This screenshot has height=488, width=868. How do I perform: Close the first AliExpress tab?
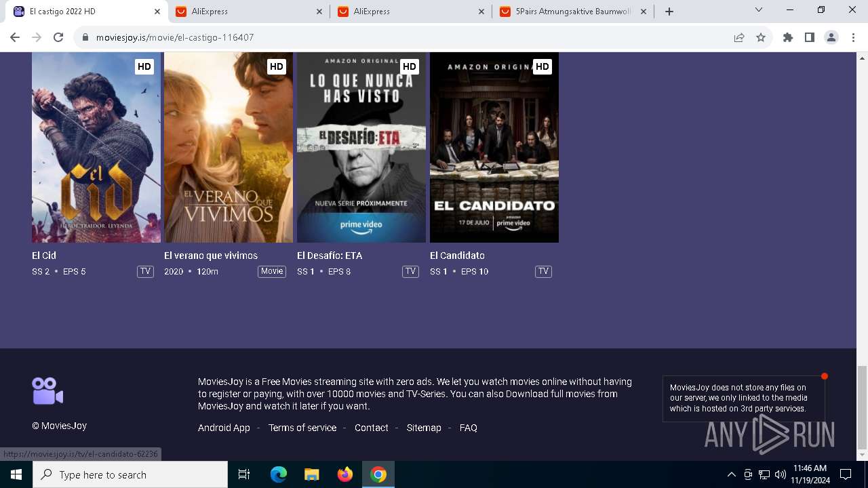click(x=319, y=12)
